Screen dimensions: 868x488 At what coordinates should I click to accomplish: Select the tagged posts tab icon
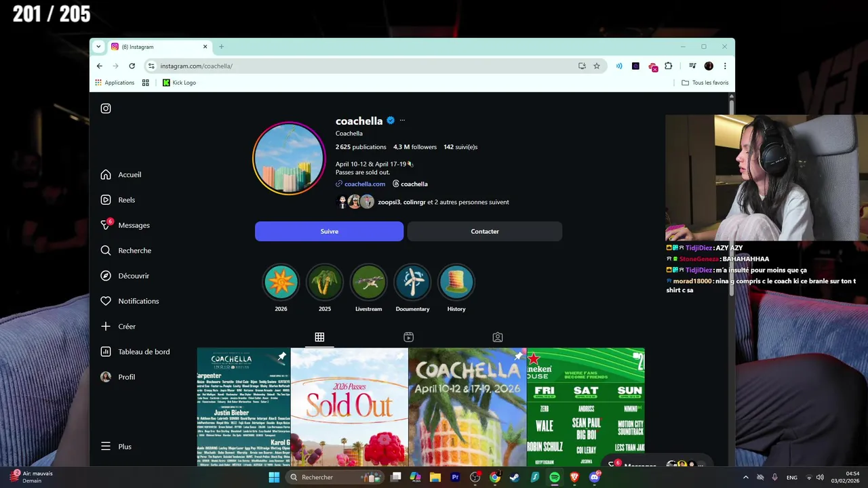pos(498,337)
